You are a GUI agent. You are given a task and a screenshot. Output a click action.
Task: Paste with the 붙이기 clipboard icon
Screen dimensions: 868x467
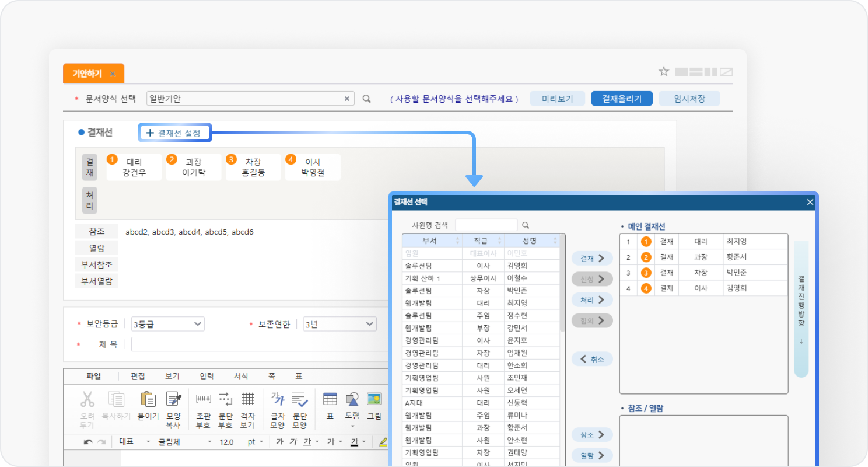tap(148, 399)
